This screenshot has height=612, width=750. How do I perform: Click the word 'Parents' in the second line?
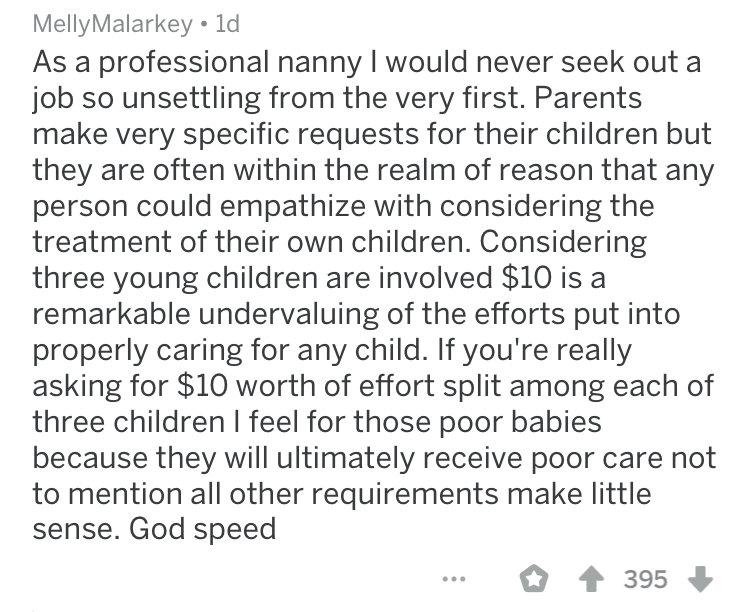(588, 98)
